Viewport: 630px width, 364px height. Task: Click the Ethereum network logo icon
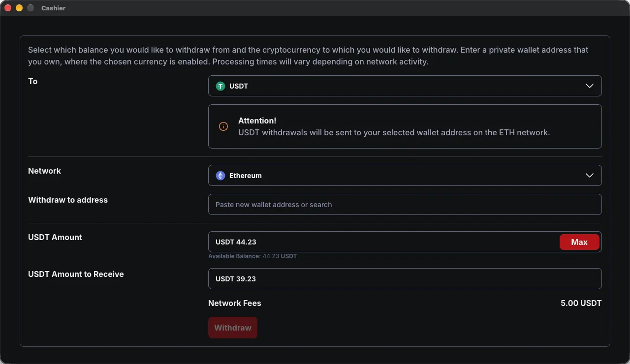coord(220,176)
